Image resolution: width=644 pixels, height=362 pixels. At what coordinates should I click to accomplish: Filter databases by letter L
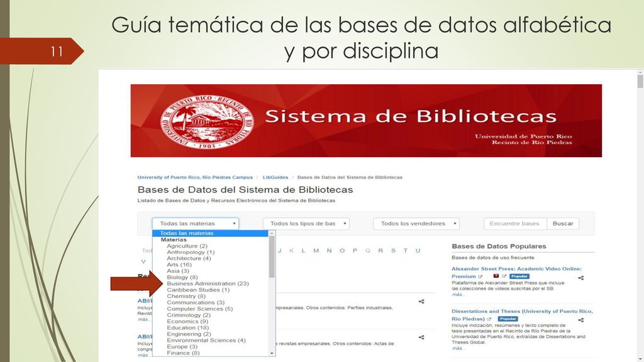pyautogui.click(x=303, y=251)
